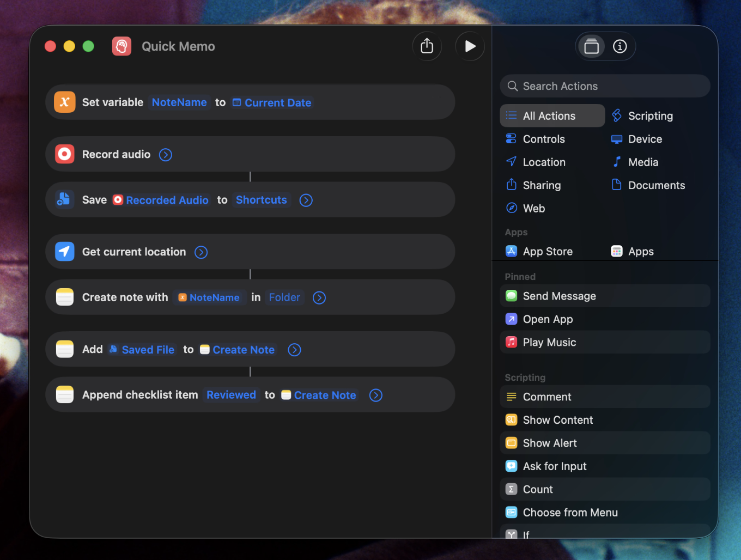The image size is (741, 560).
Task: Click the Get current location icon
Action: (x=64, y=252)
